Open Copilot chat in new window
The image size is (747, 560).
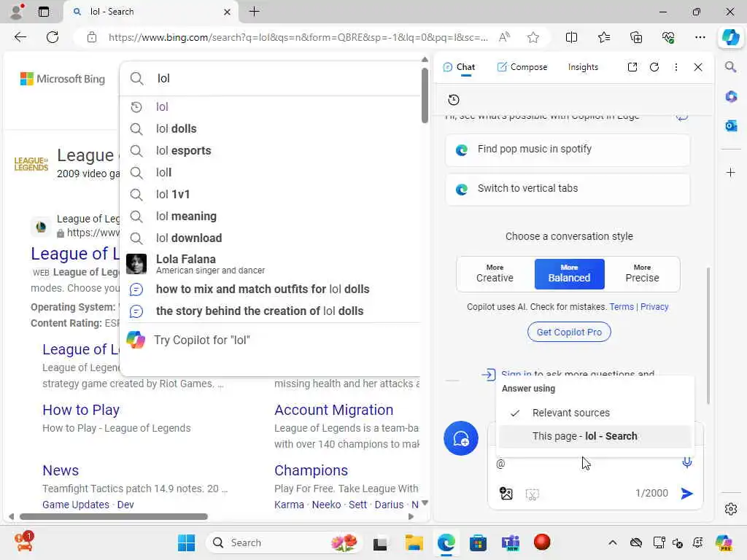click(632, 67)
